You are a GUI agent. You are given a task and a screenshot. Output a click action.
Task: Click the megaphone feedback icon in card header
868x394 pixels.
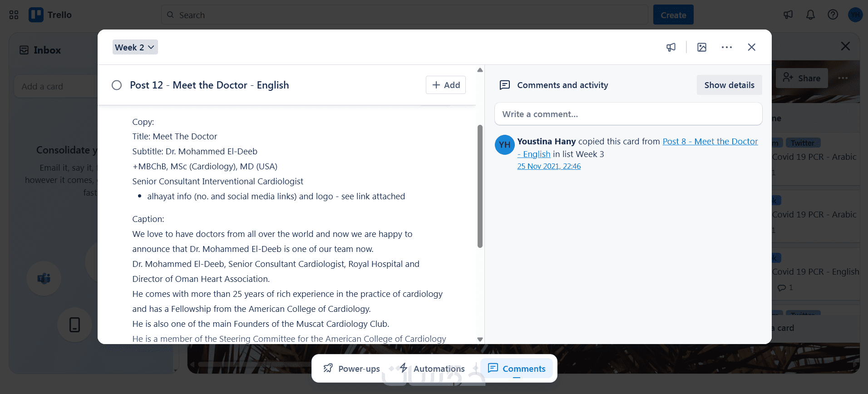pyautogui.click(x=671, y=47)
